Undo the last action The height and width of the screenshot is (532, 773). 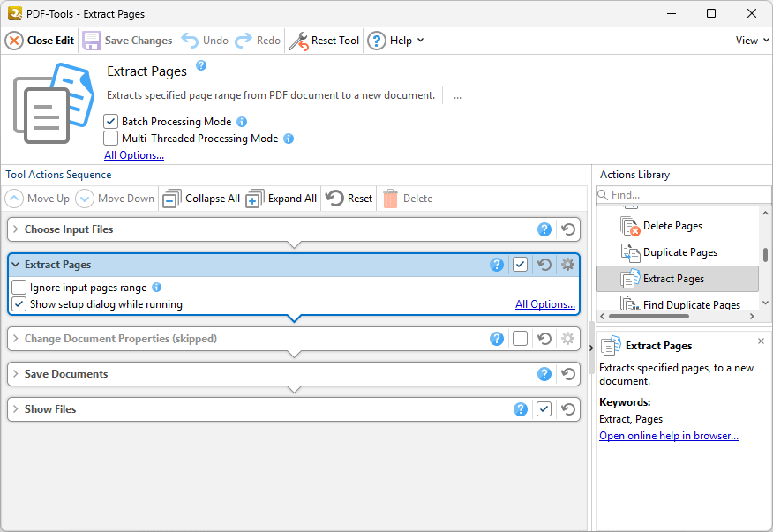(x=205, y=41)
